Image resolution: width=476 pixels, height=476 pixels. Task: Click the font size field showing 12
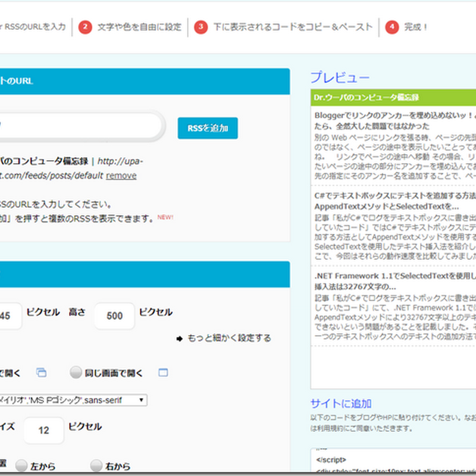(x=43, y=430)
